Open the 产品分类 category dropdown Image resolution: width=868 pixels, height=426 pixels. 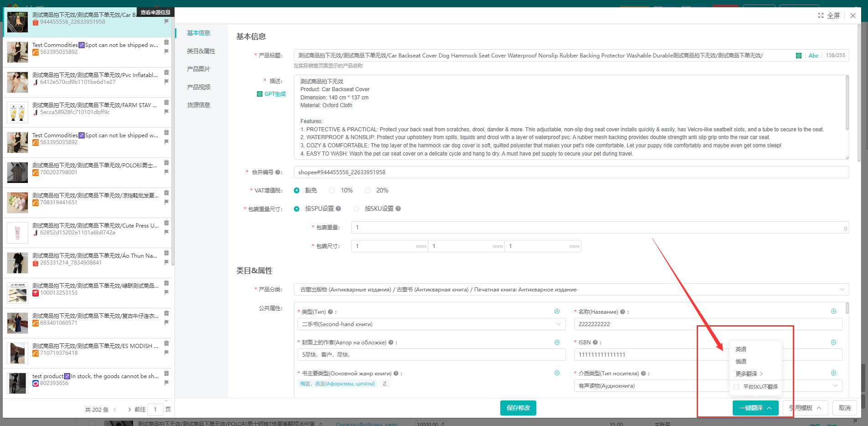pos(571,290)
